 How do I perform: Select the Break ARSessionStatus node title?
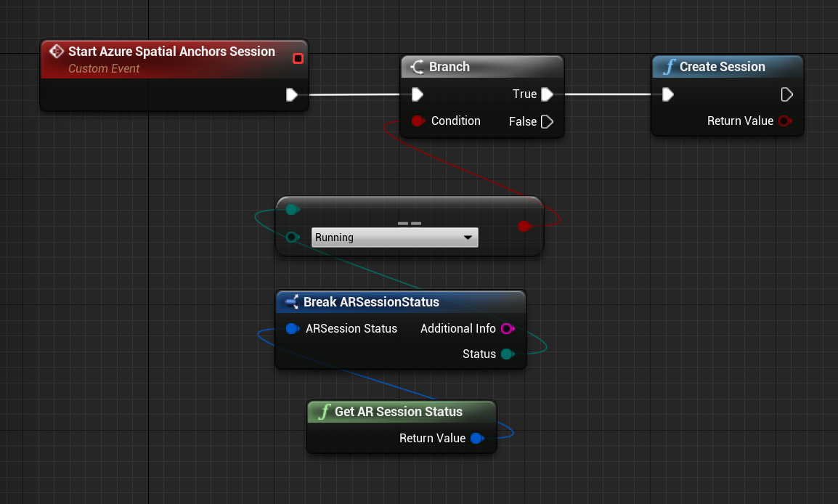(x=371, y=302)
